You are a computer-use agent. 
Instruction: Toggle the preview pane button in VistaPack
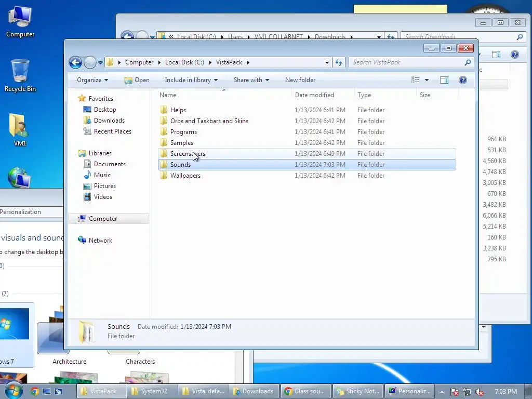(444, 80)
